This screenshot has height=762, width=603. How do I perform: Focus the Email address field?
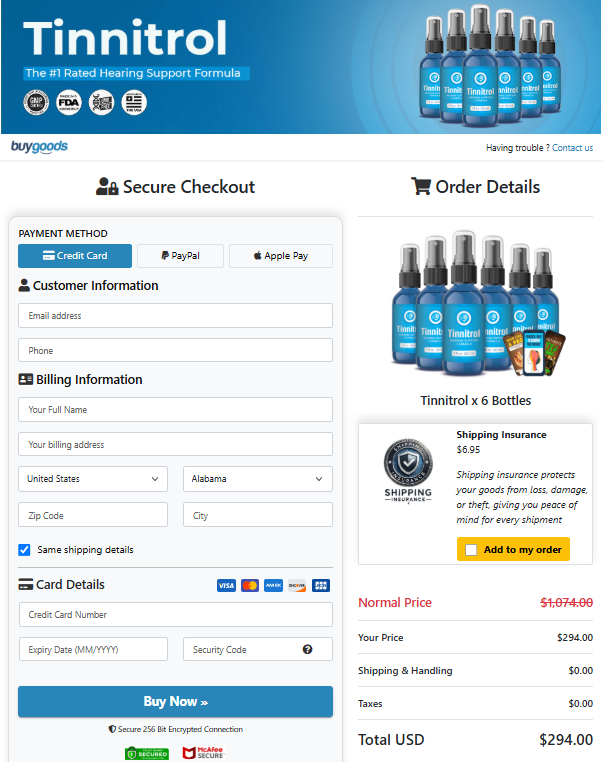(x=175, y=315)
